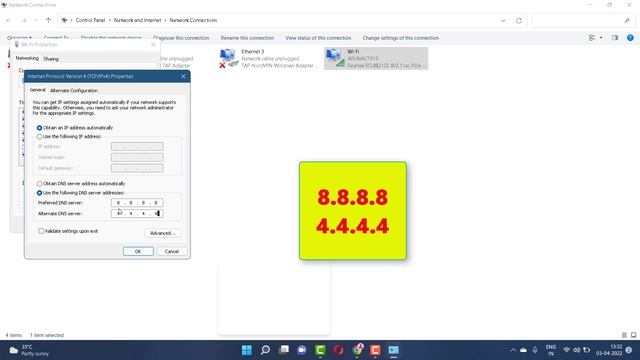Expand the address bar history dropdown

tap(503, 20)
